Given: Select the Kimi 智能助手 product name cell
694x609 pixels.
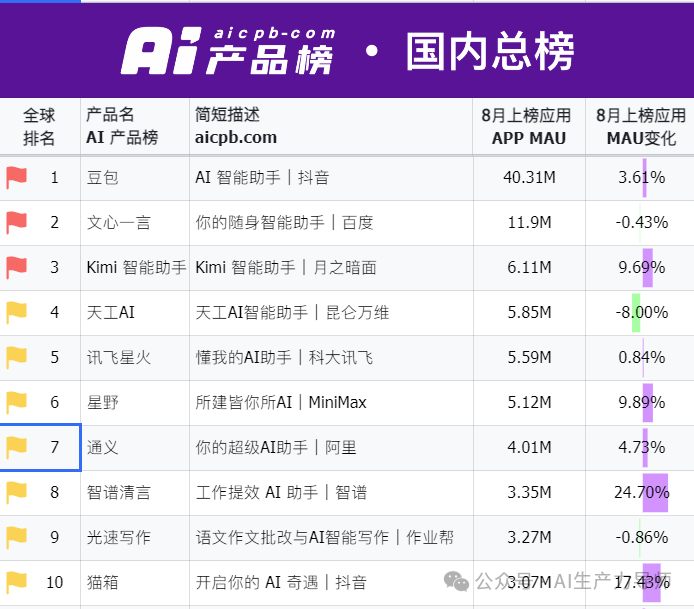Looking at the screenshot, I should (135, 268).
